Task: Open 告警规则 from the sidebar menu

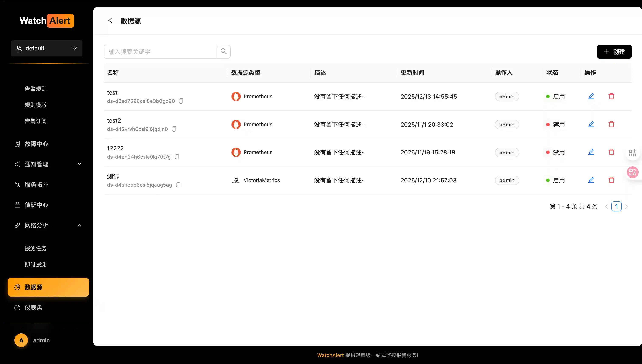Action: (35, 88)
